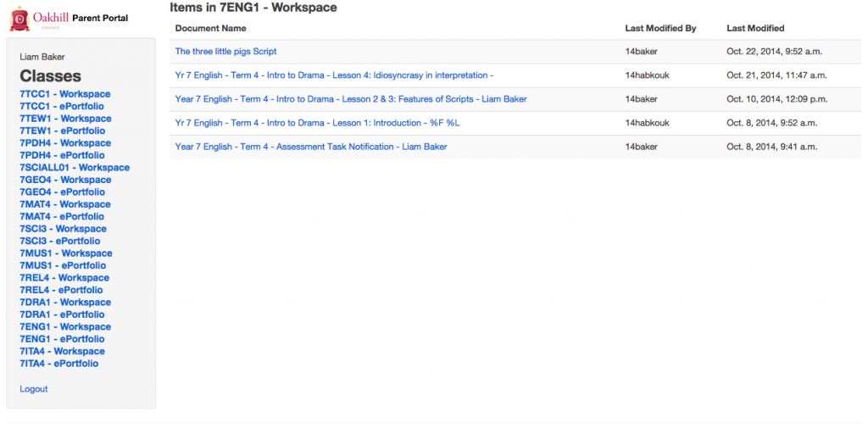
Task: Open 7PDH4 - Workspace class
Action: 65,143
